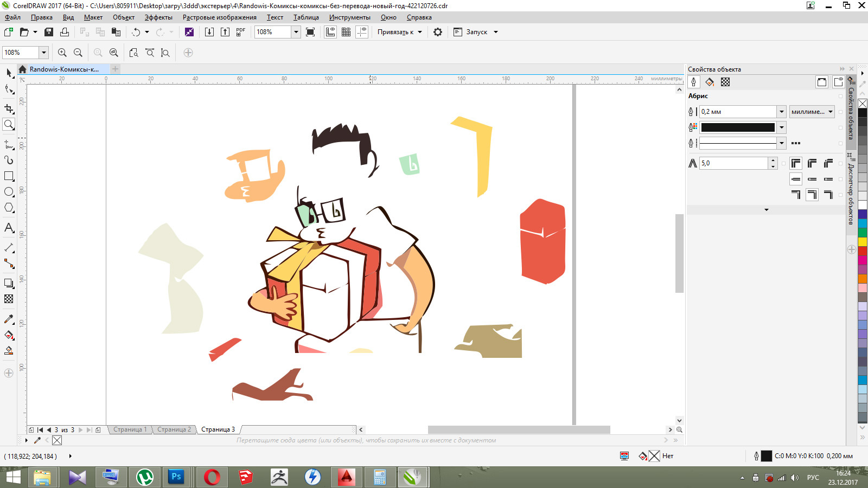Screen dimensions: 868x488
Task: Open the Файл menu
Action: [13, 17]
